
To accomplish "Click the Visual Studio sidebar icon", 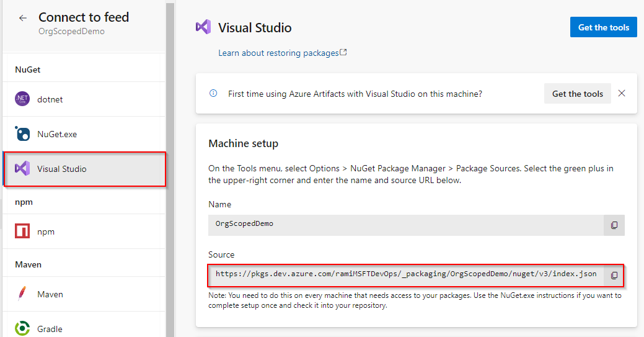I will click(22, 168).
